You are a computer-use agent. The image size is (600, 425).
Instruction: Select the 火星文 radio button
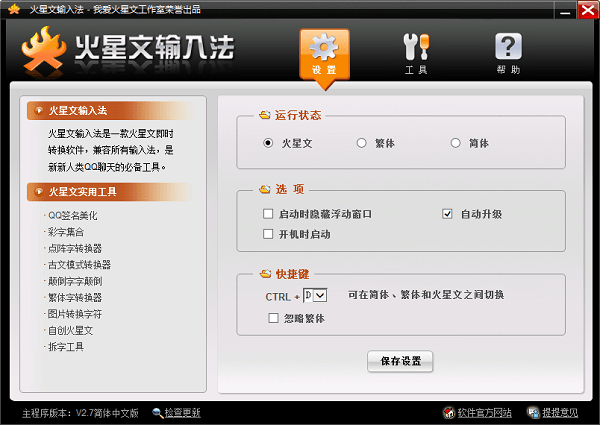[x=268, y=143]
